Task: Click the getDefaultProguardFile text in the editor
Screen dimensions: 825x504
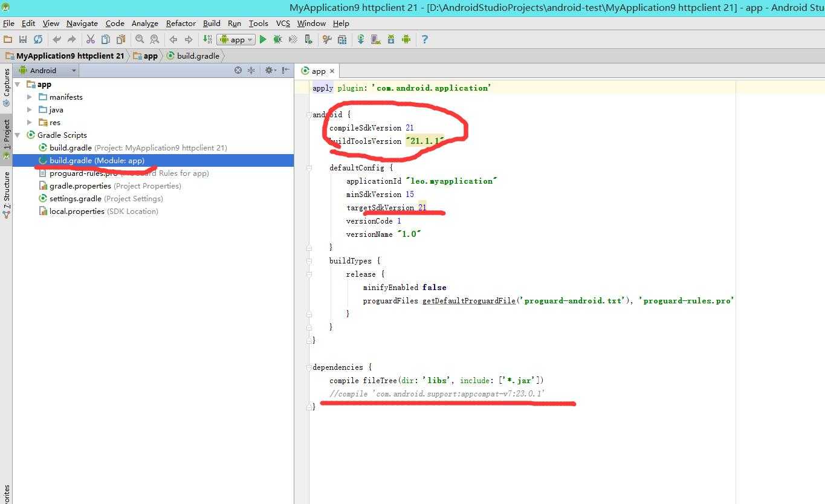Action: click(x=468, y=300)
